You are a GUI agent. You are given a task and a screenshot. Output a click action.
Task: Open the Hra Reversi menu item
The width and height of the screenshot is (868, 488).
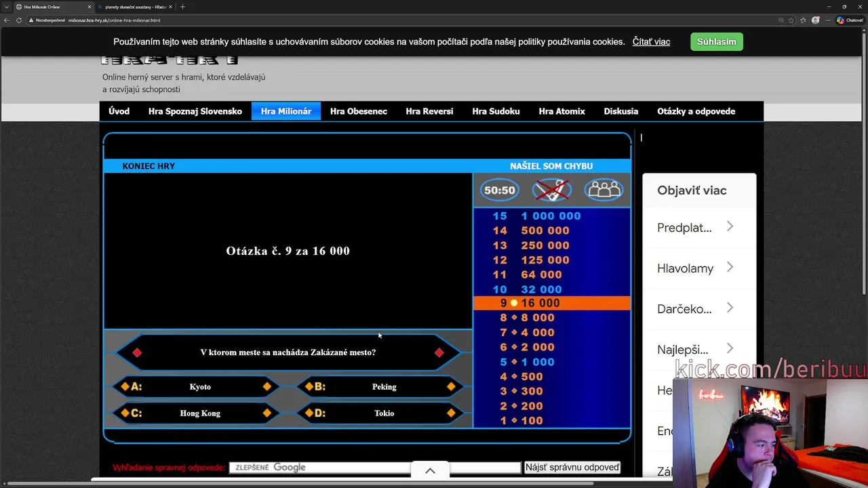click(429, 111)
